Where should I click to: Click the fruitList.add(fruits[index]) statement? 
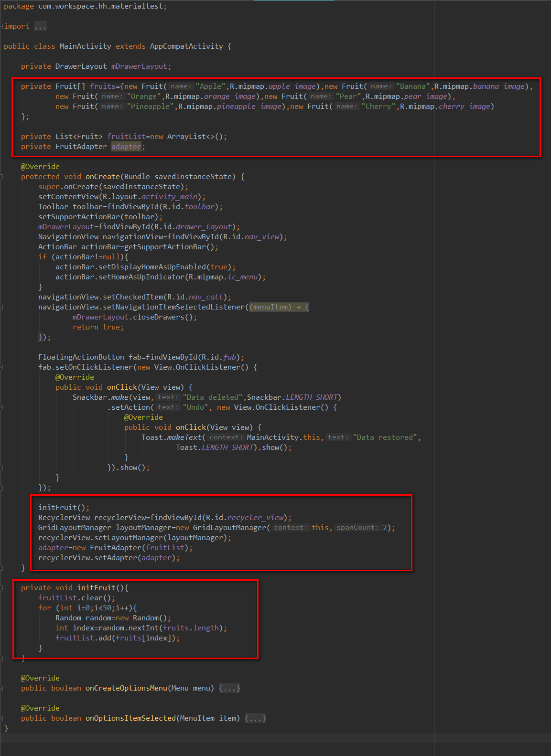click(118, 638)
